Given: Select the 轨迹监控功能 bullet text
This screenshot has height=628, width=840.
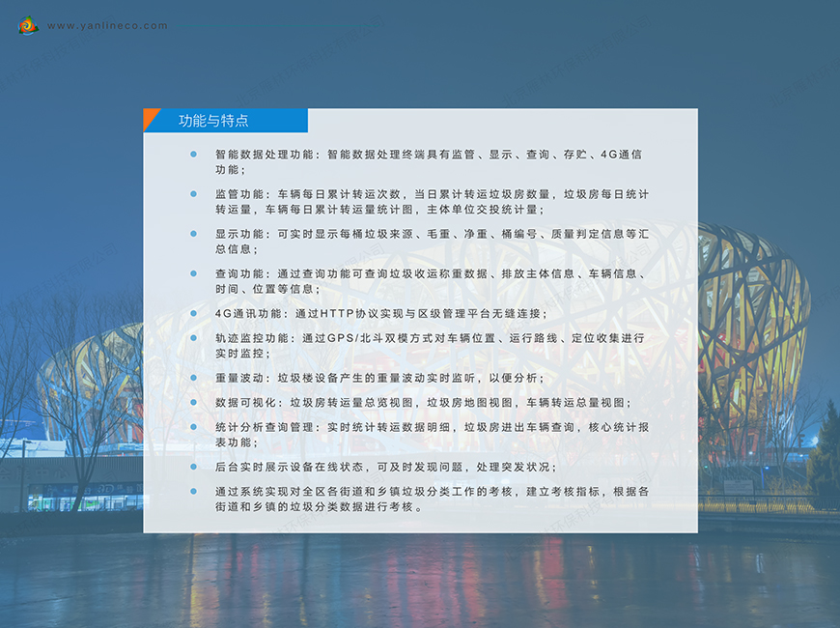Looking at the screenshot, I should click(430, 346).
